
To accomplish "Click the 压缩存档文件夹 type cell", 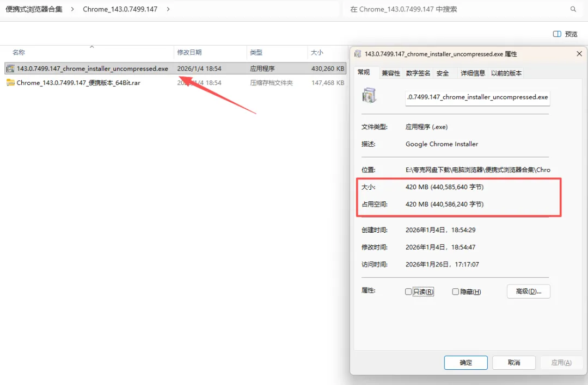I will 271,83.
